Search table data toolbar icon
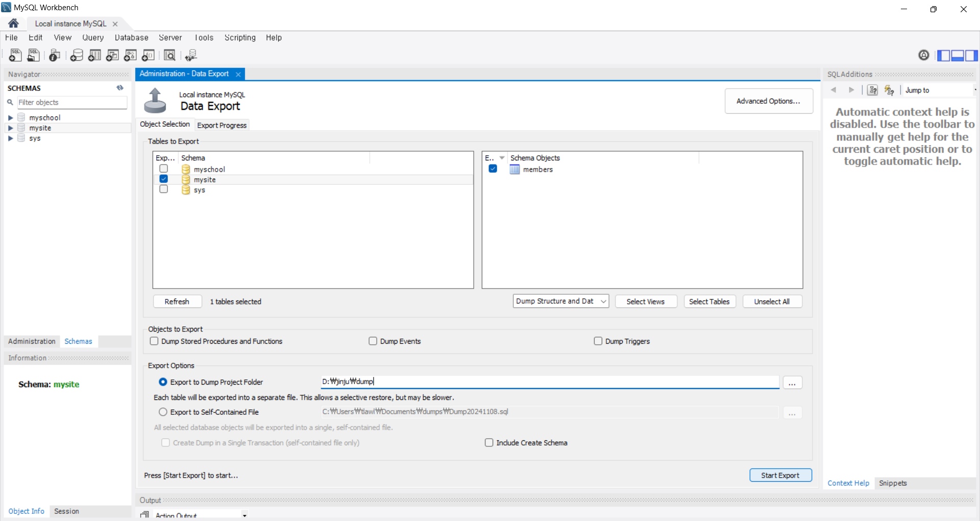The height and width of the screenshot is (521, 980). point(169,55)
